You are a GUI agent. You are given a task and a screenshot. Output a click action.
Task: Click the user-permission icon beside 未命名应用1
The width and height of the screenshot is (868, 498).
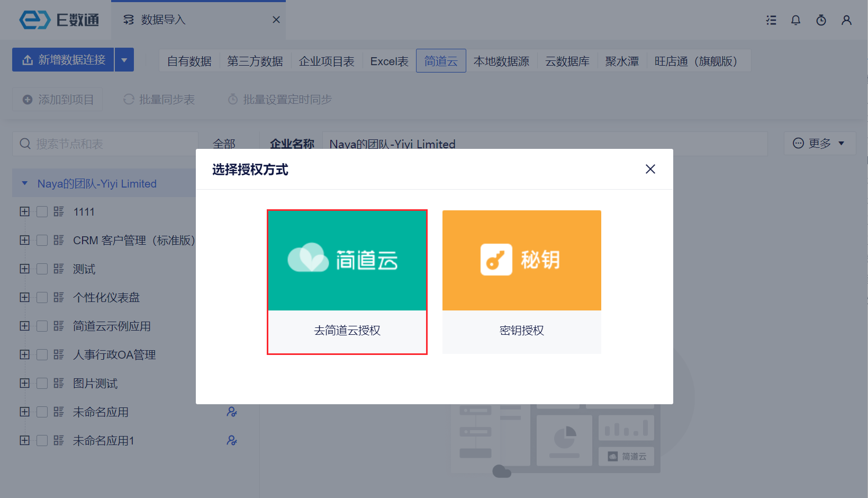point(232,440)
